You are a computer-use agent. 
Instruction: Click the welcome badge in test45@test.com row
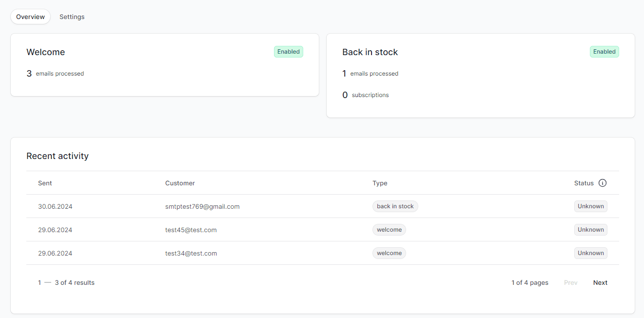coord(389,230)
